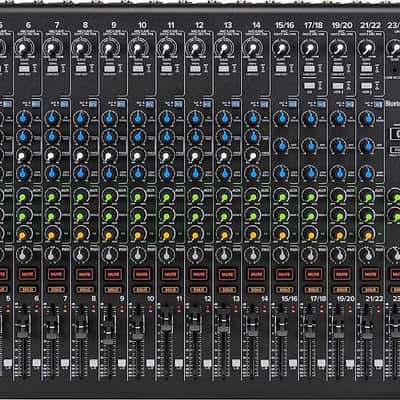Mute channel 10 with its MUTE button
This screenshot has width=400, height=400.
point(142,275)
